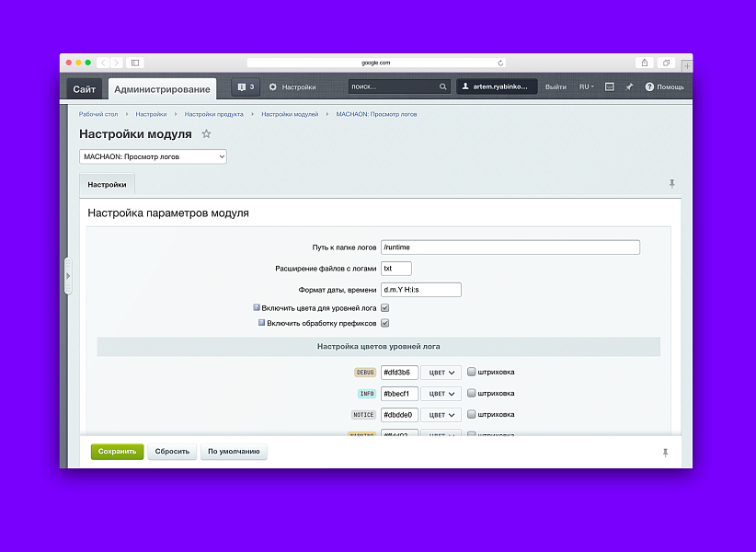756x552 pixels.
Task: Click the По умолчанию button
Action: click(x=235, y=452)
